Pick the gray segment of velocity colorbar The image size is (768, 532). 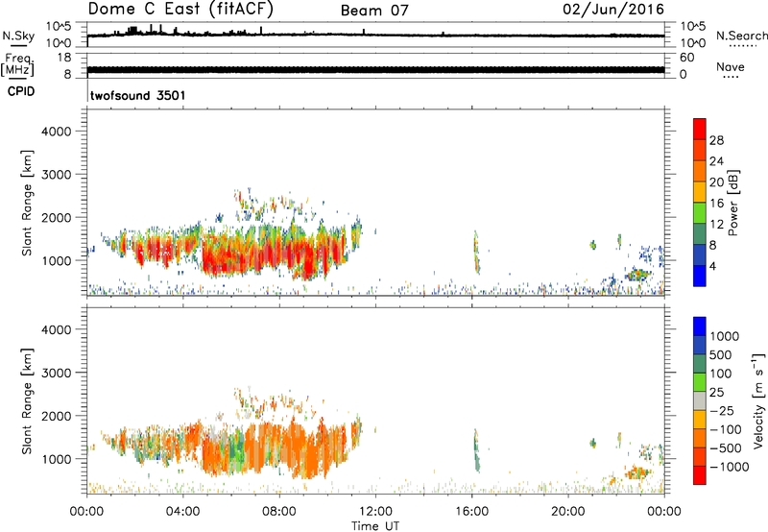pyautogui.click(x=700, y=400)
